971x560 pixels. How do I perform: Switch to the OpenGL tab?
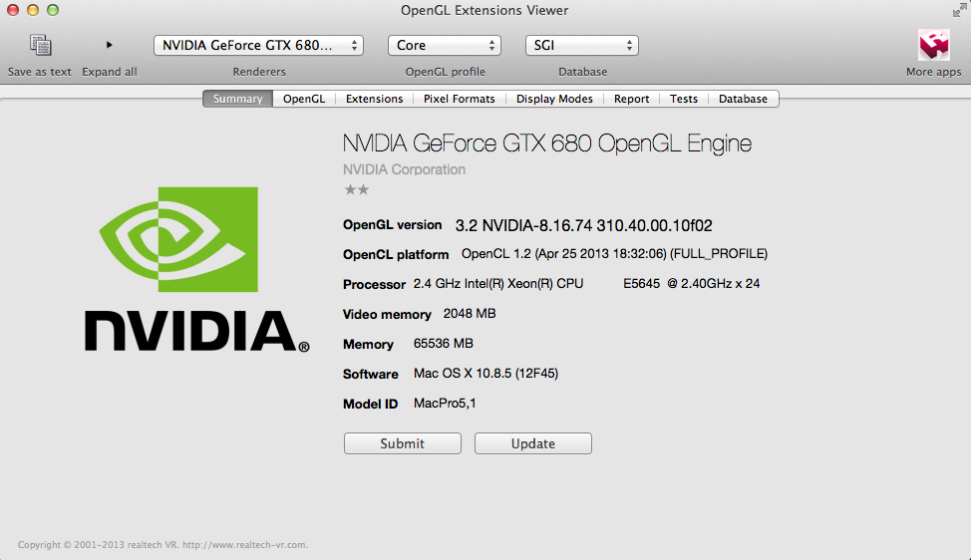[304, 99]
